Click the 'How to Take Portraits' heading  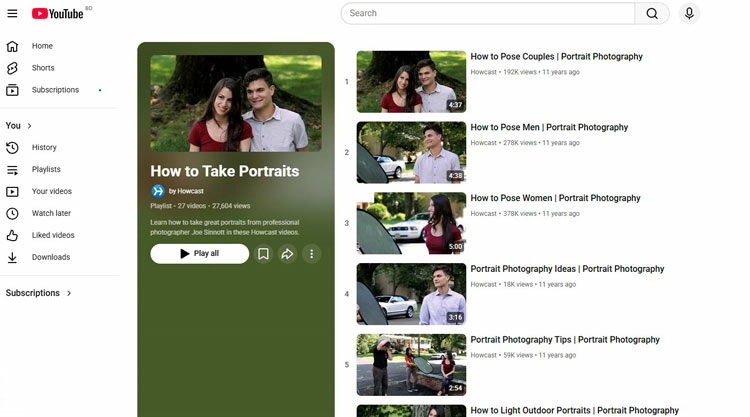click(225, 171)
